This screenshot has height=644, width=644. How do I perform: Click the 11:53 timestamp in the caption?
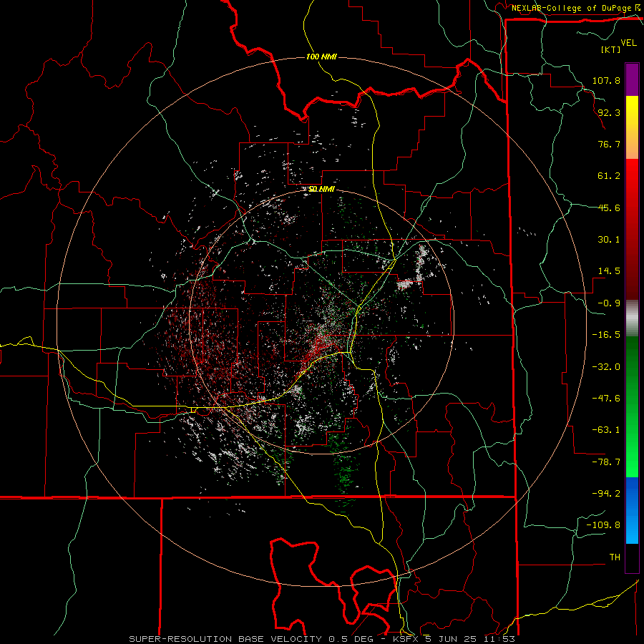[x=500, y=639]
